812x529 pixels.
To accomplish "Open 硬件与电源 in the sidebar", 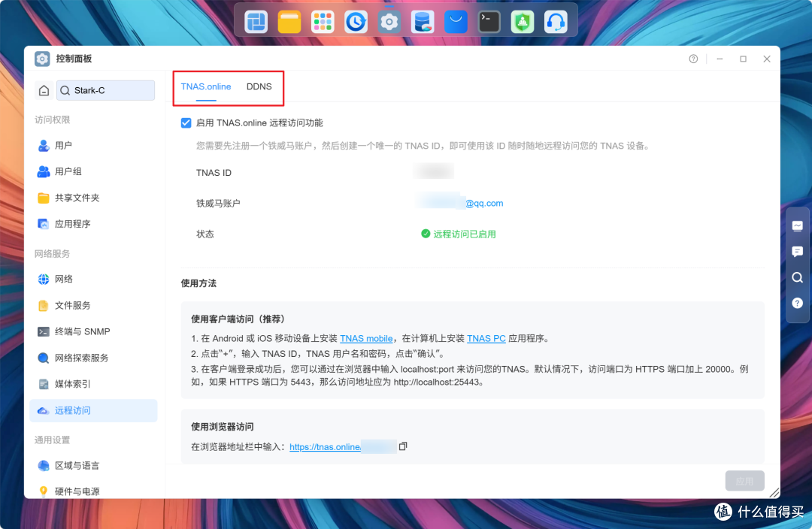I will [93, 491].
